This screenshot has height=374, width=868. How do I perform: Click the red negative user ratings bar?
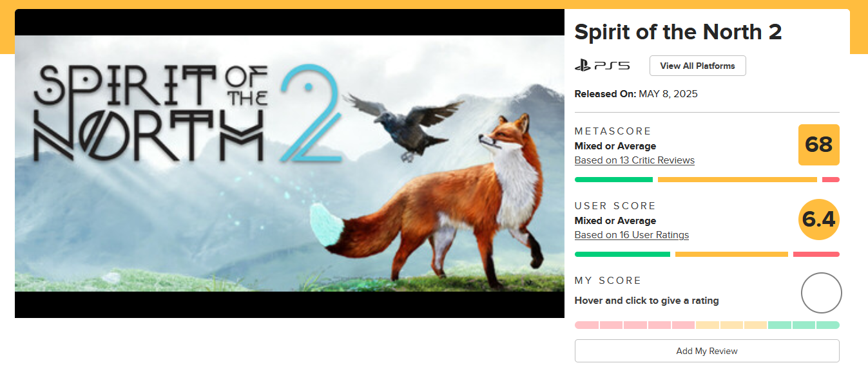[x=816, y=254]
